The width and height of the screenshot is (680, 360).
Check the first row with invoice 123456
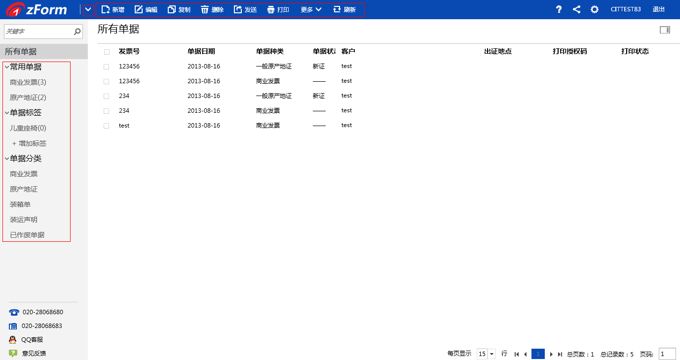point(106,67)
